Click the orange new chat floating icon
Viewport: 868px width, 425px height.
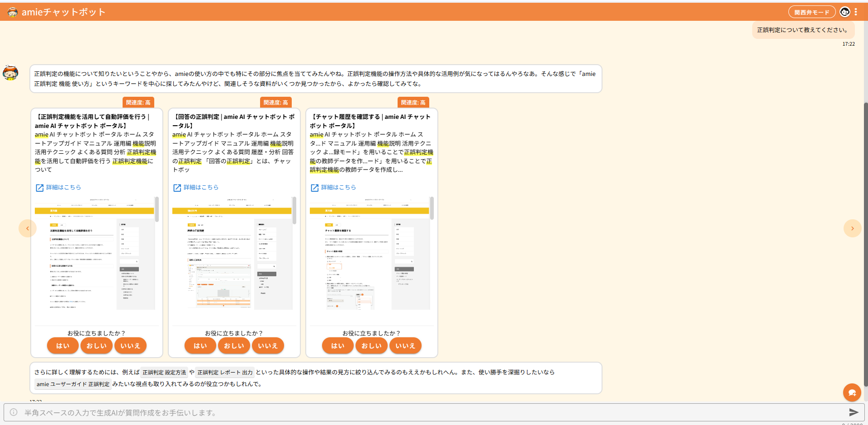pyautogui.click(x=852, y=392)
